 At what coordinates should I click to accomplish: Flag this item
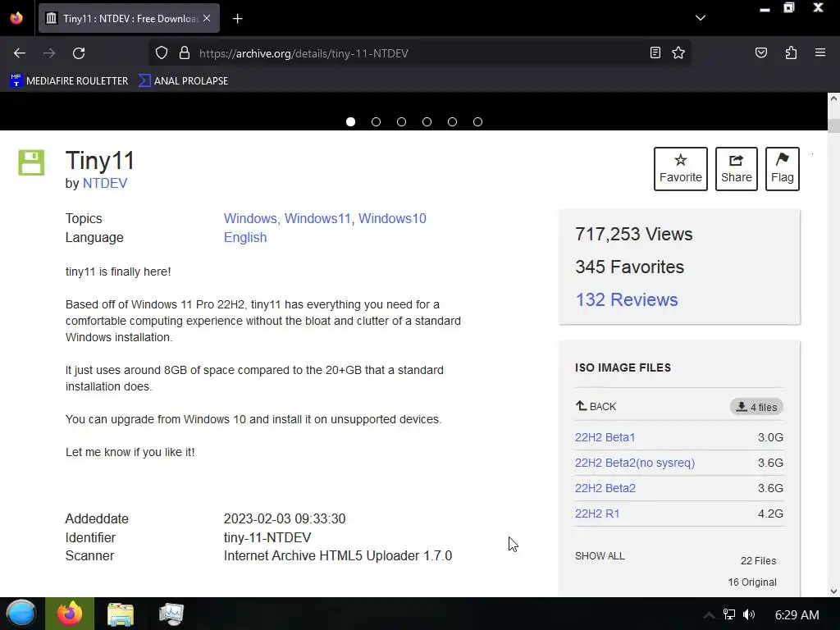tap(782, 169)
